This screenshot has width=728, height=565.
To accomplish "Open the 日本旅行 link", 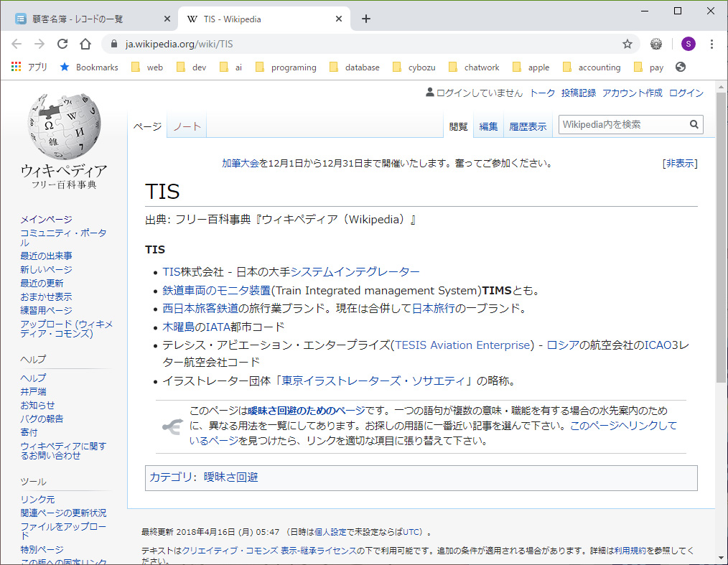I will coord(433,309).
